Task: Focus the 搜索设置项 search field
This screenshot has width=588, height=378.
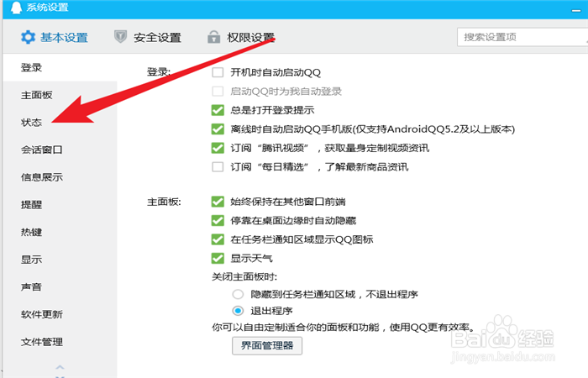Action: (522, 37)
